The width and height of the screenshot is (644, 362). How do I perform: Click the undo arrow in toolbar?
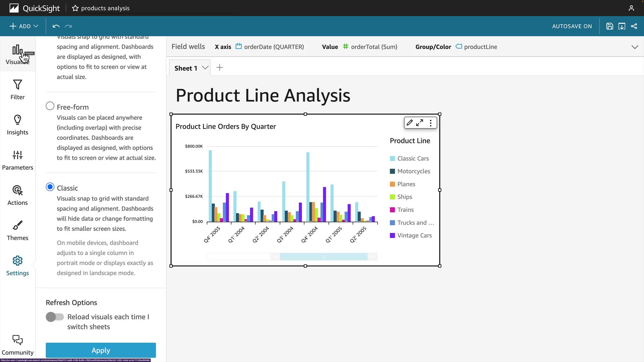[56, 26]
